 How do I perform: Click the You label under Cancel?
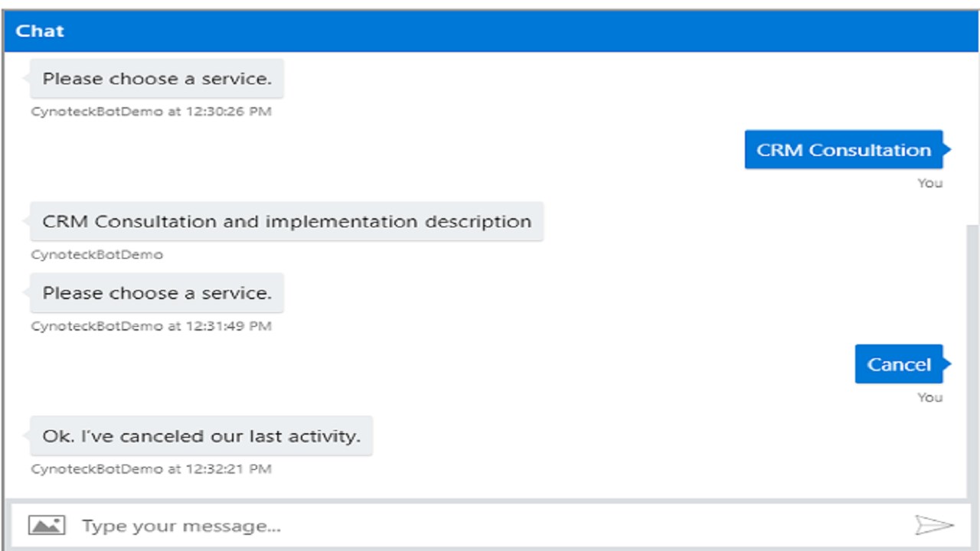[930, 397]
